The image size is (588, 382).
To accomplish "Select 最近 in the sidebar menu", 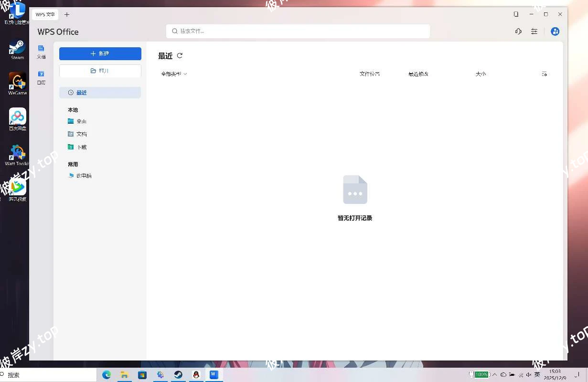I will (x=81, y=92).
